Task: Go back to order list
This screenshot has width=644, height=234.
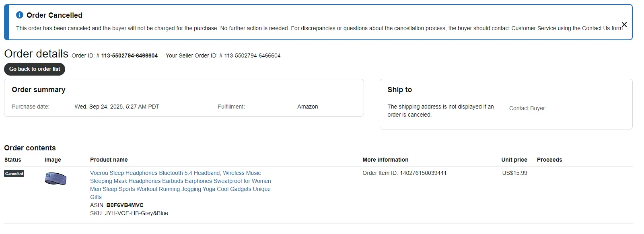Action: pyautogui.click(x=35, y=69)
